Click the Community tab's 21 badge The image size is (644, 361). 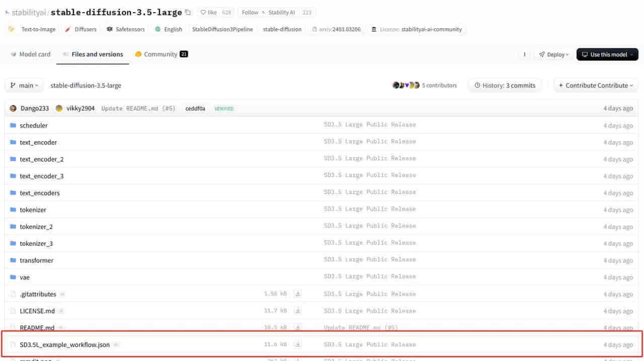[184, 54]
